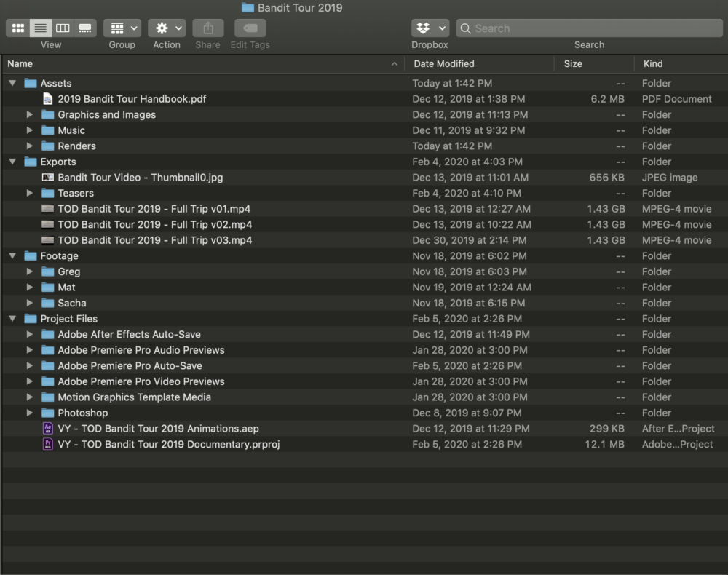Expand Adobe Premiere Pro Video Previews folder
Screen dimensions: 728x575
[30, 381]
